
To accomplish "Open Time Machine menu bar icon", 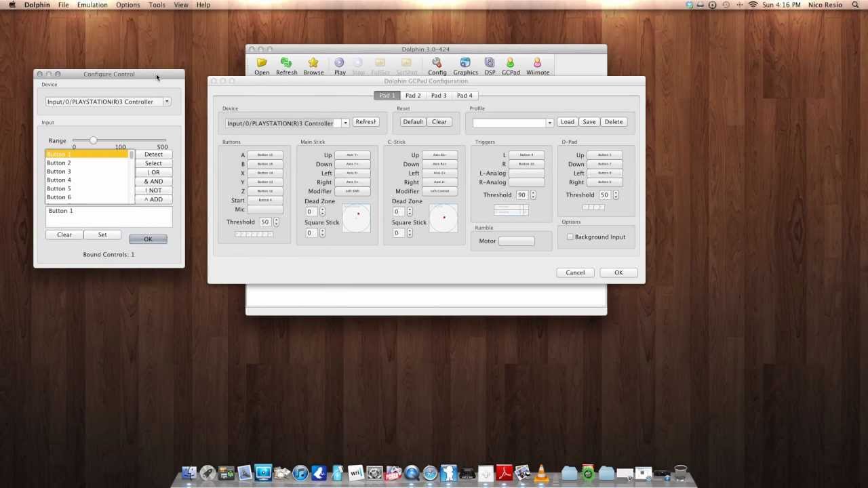I will (726, 5).
